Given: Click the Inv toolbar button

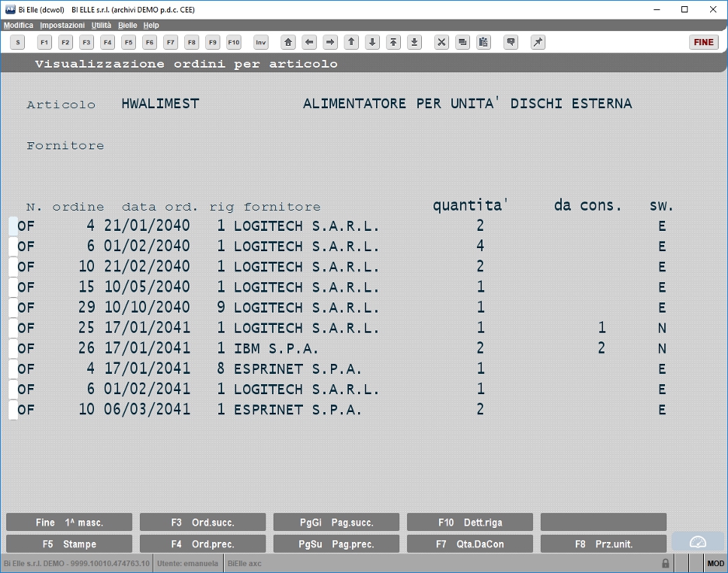Looking at the screenshot, I should (x=261, y=42).
